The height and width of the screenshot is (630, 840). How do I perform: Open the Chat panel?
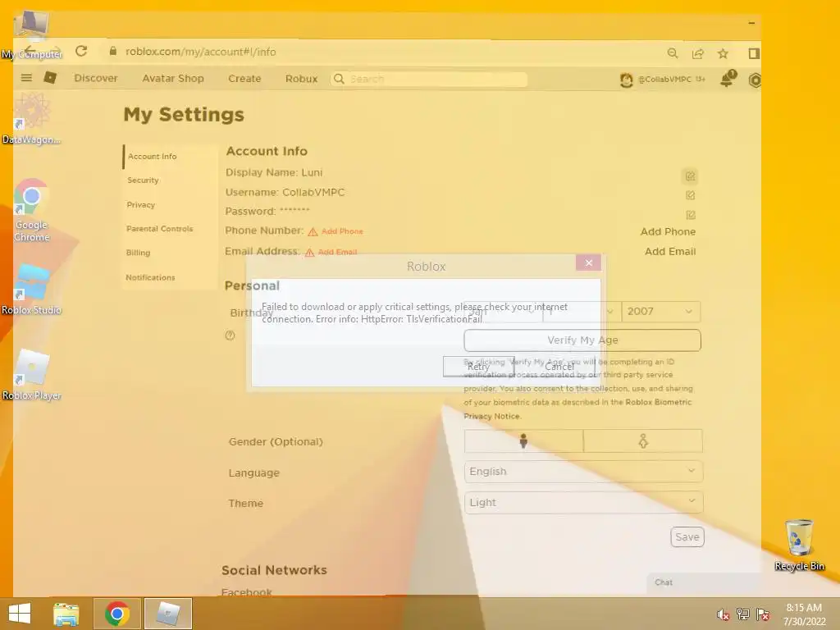click(704, 582)
